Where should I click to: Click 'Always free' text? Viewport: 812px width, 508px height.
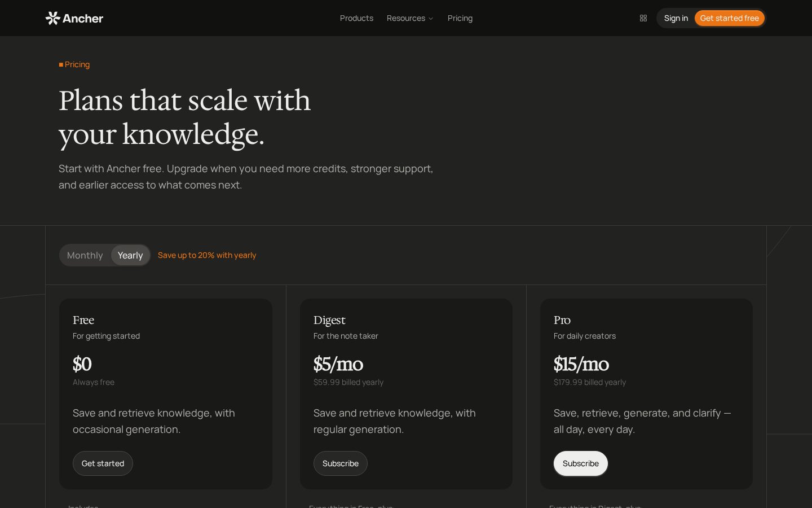click(94, 382)
